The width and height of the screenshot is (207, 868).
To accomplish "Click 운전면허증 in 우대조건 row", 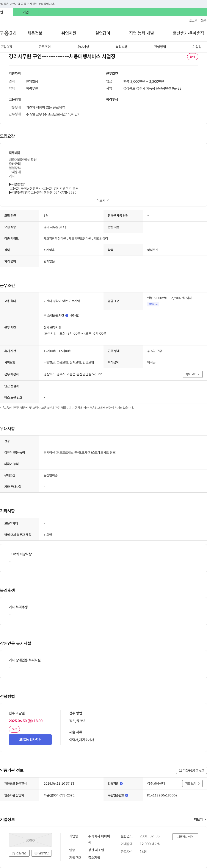I will [x=51, y=475].
